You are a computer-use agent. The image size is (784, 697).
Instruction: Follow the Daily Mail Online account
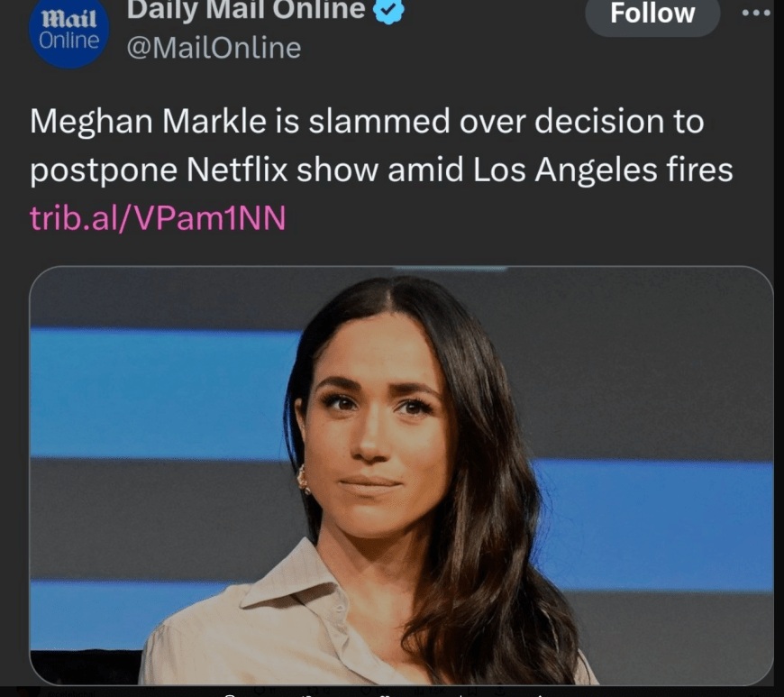click(x=652, y=14)
